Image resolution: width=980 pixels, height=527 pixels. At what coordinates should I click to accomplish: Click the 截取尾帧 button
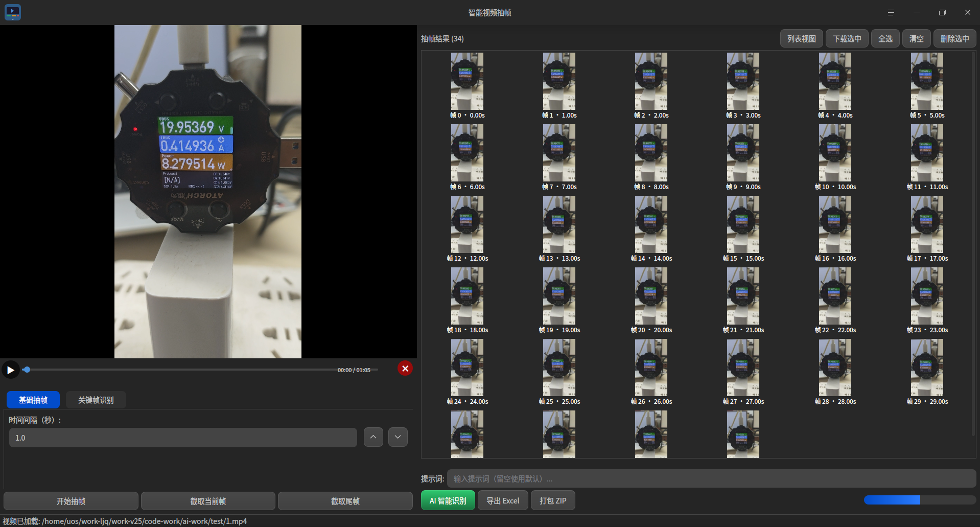point(345,501)
